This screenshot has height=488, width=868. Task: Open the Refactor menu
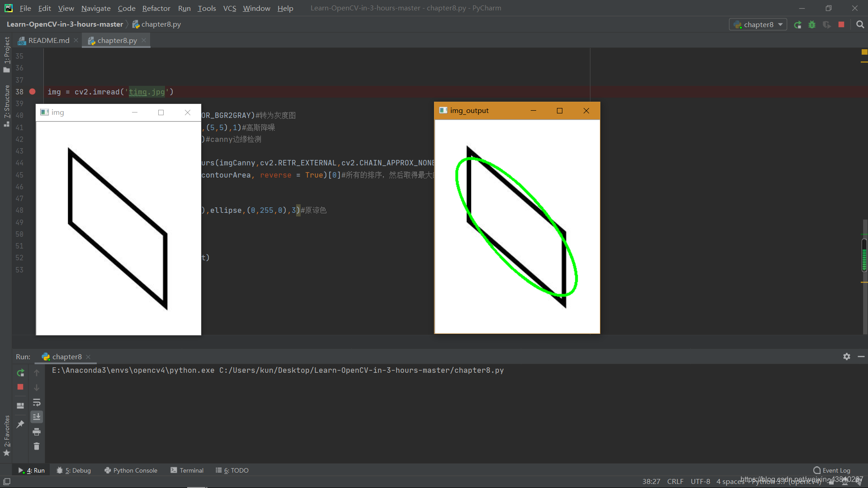pyautogui.click(x=156, y=8)
